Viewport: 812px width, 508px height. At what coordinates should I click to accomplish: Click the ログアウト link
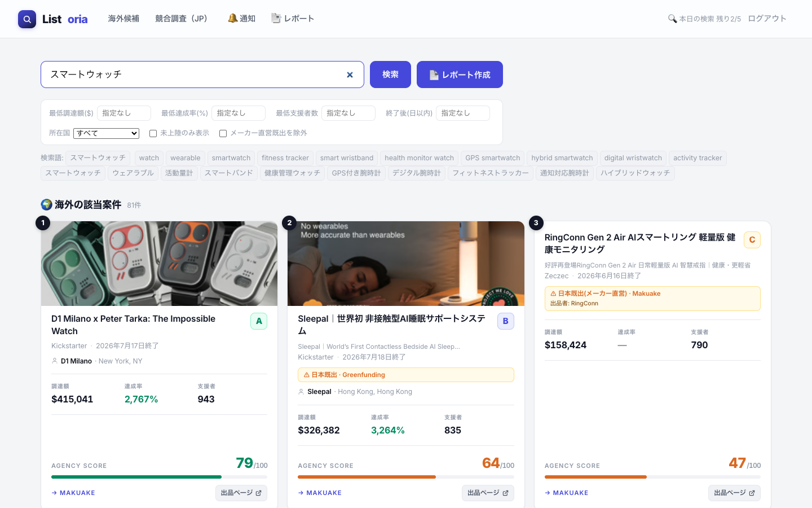[767, 19]
